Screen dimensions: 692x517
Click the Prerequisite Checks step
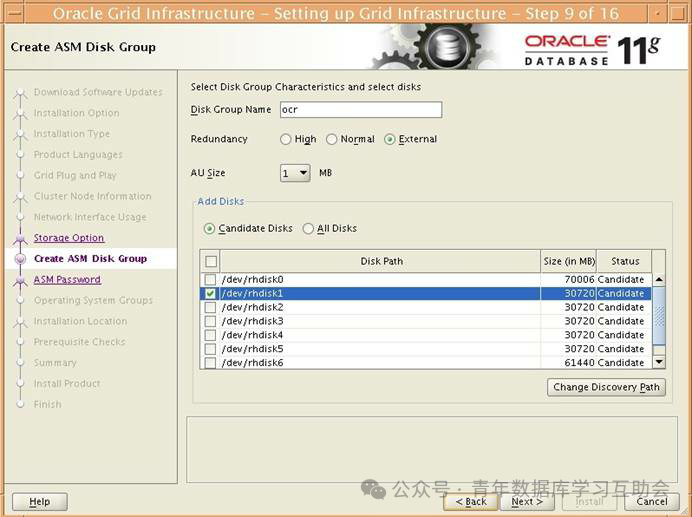point(79,342)
